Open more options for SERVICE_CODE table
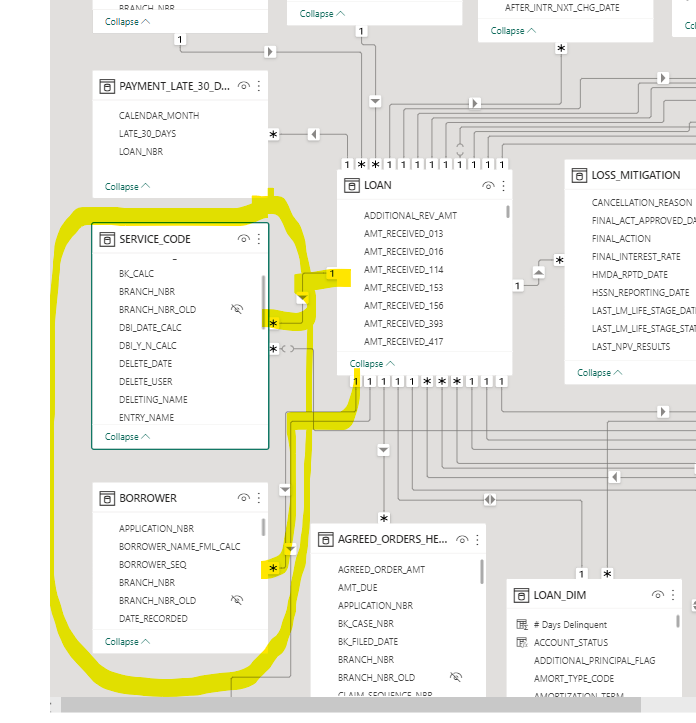This screenshot has height=723, width=696. (259, 239)
